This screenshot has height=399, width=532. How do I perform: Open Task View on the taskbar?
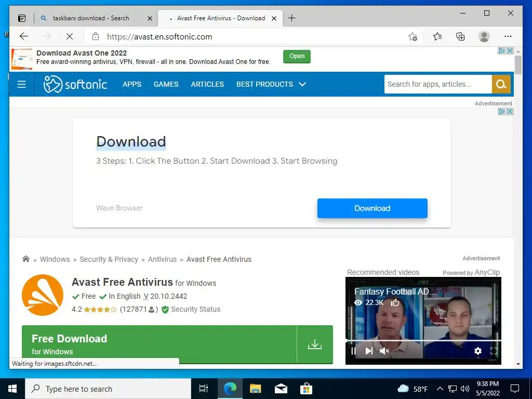[204, 389]
